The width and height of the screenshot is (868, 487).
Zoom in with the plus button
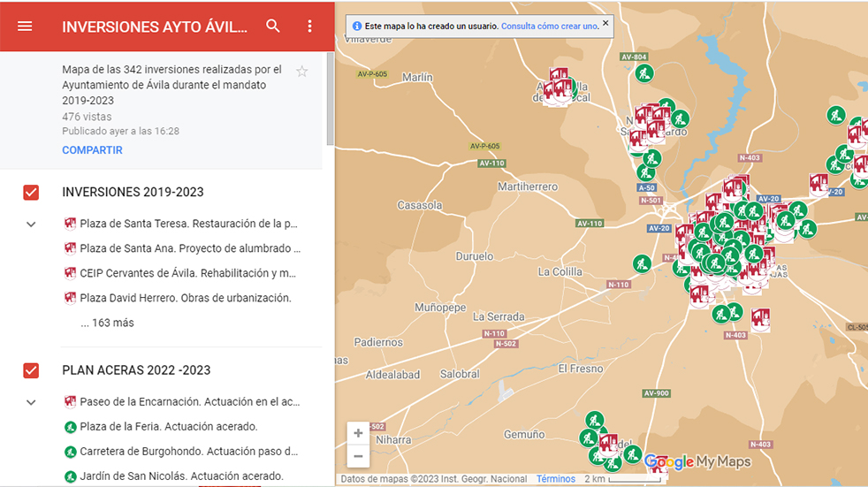[358, 433]
